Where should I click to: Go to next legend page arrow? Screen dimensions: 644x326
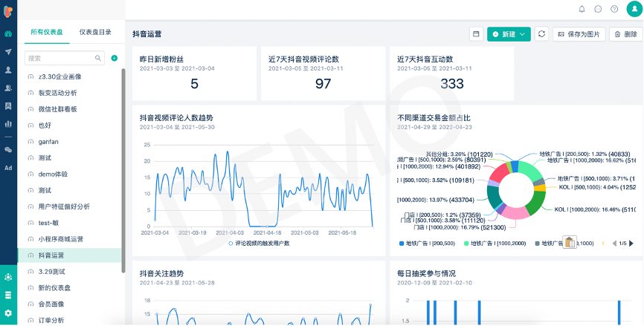click(631, 243)
